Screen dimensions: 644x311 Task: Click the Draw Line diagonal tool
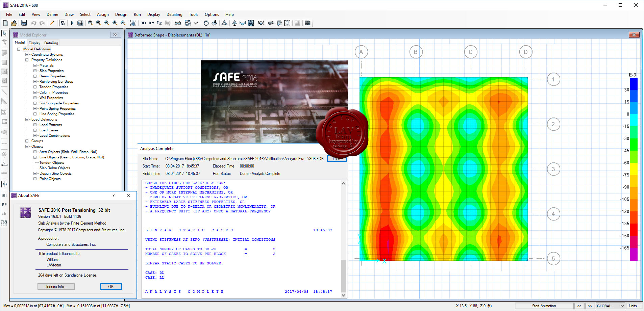coord(4,92)
